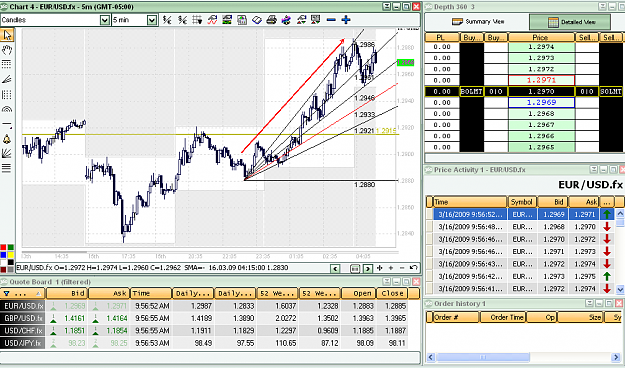Viewport: 625px width, 368px height.
Task: Click the toolbar icon with red-green arrows
Action: click(301, 20)
